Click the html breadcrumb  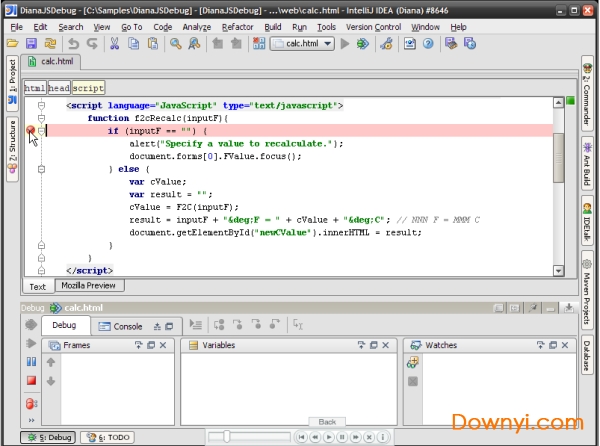pyautogui.click(x=35, y=88)
